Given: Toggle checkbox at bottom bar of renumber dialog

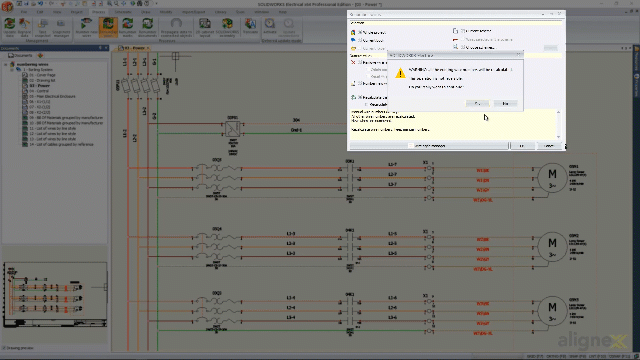Looking at the screenshot, I should click(411, 146).
